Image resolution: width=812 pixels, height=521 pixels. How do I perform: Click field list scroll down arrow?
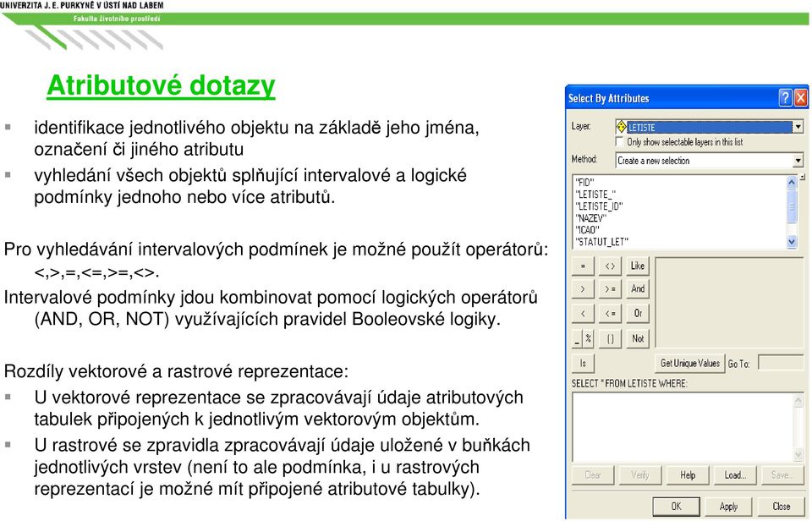tap(792, 242)
